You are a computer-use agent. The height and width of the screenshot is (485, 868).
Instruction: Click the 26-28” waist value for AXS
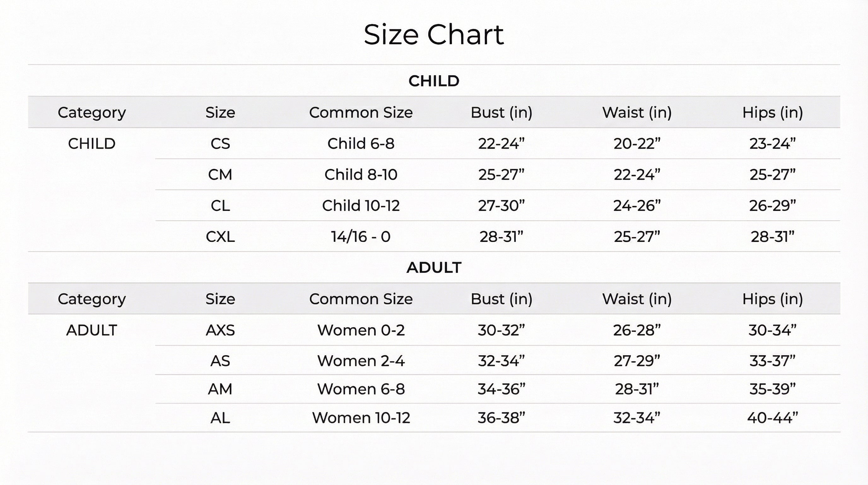(637, 330)
